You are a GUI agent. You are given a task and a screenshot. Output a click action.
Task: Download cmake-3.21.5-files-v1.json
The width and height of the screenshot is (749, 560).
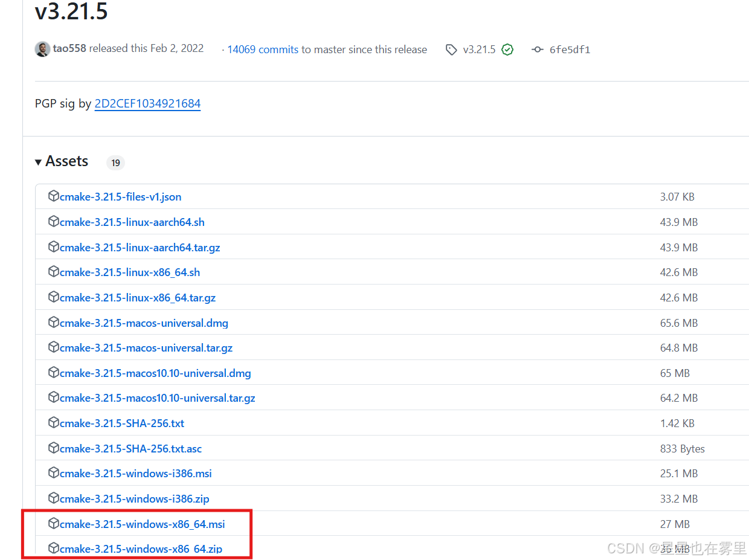[x=120, y=196]
